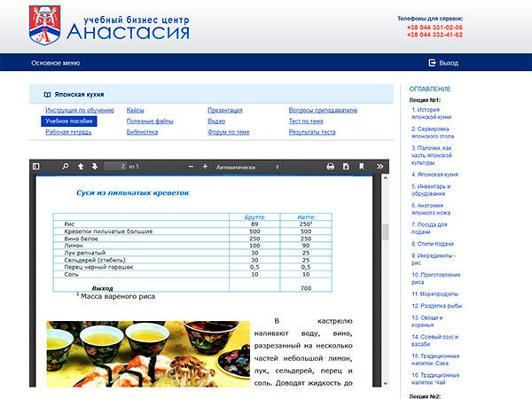
Task: Select the 'Учебное пособие' tab
Action: click(69, 121)
